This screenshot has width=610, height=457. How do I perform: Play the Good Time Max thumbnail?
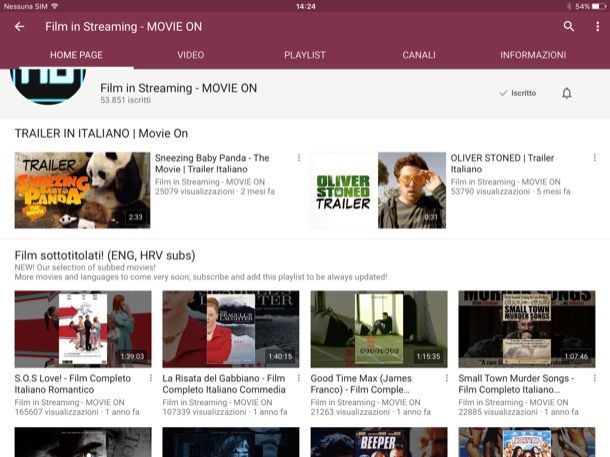379,329
